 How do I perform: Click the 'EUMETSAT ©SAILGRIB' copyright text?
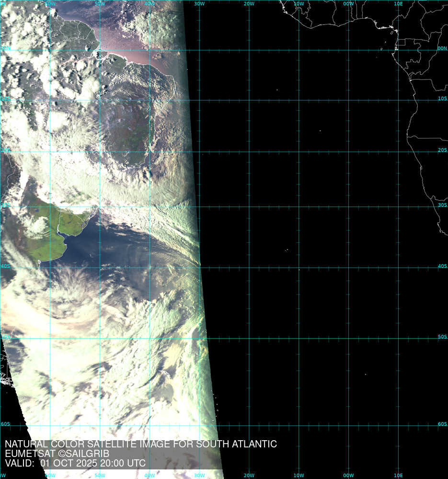57,454
